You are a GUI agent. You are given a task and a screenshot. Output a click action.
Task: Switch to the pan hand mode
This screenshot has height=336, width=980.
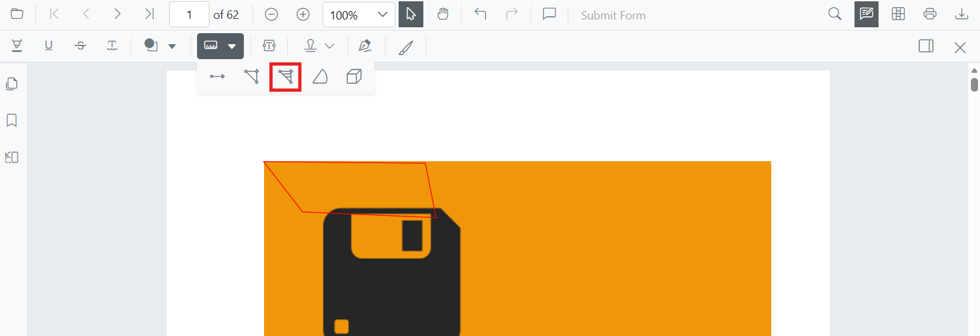click(x=443, y=14)
